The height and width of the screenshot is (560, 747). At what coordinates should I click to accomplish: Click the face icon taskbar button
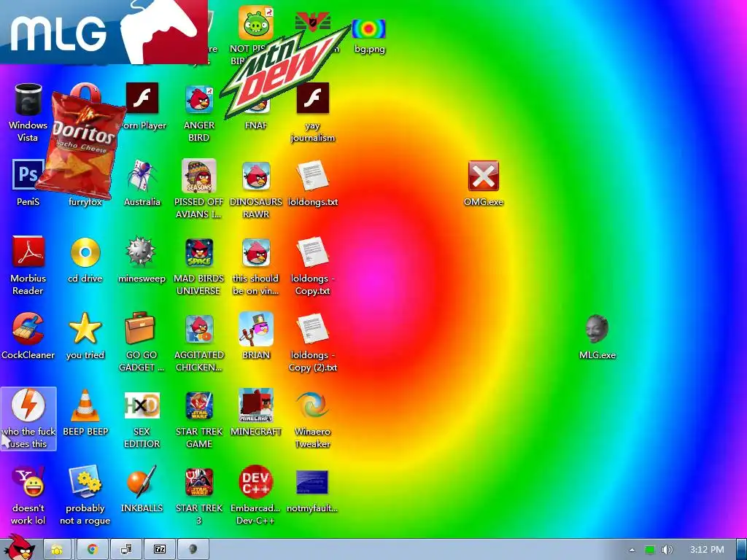[193, 549]
